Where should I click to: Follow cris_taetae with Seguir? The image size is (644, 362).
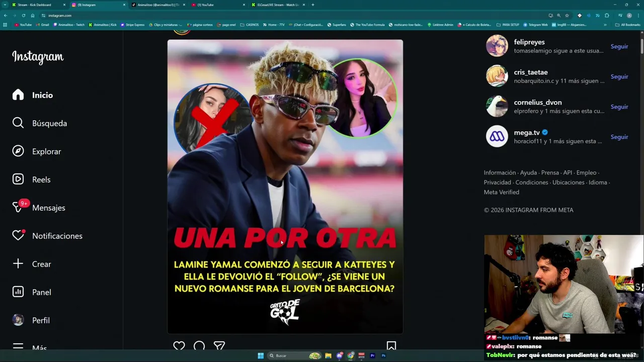[619, 76]
